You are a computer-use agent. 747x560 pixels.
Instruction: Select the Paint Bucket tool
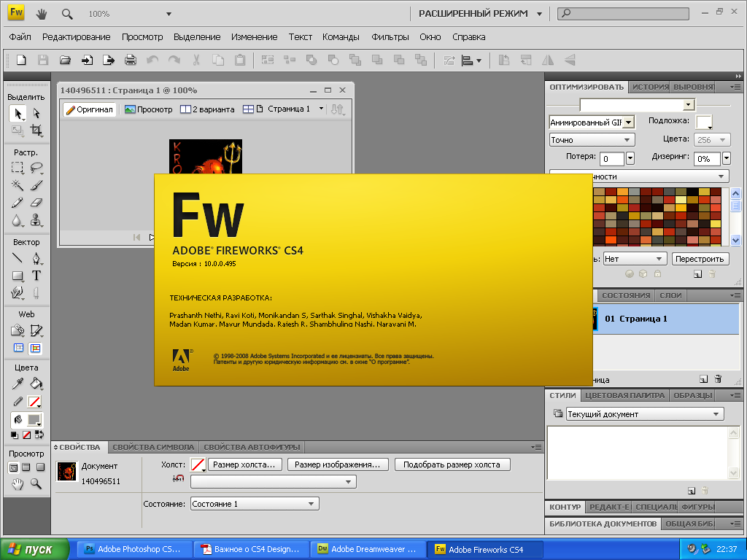tap(36, 384)
